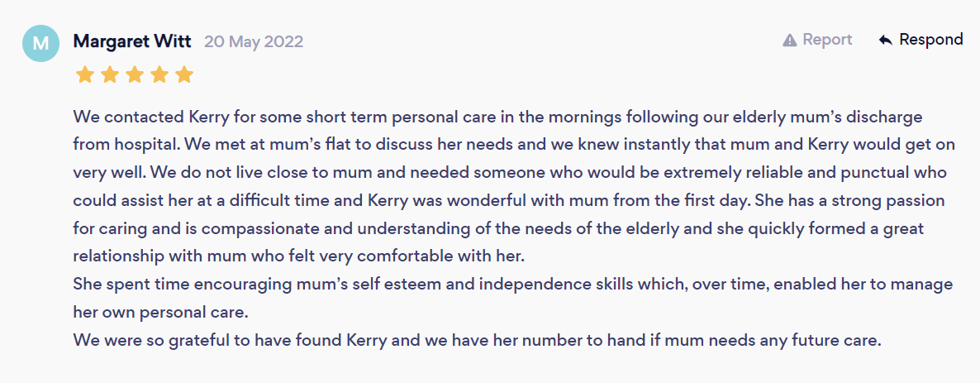Click the line starting "could assist her"
Image resolution: width=980 pixels, height=383 pixels.
pos(509,202)
